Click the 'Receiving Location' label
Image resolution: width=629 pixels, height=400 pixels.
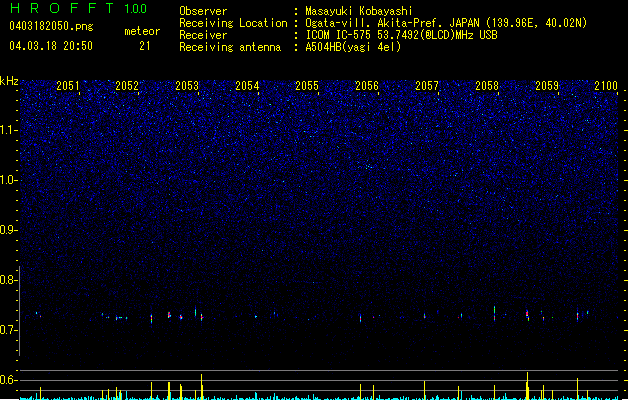tap(233, 23)
